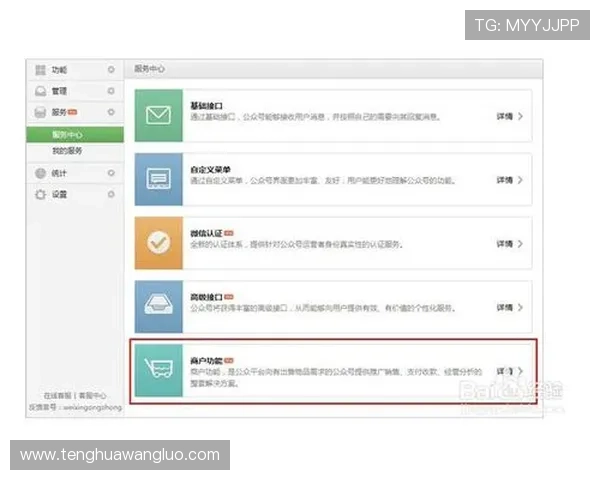Click the chevron next to 自定义菜单 详情

520,180
